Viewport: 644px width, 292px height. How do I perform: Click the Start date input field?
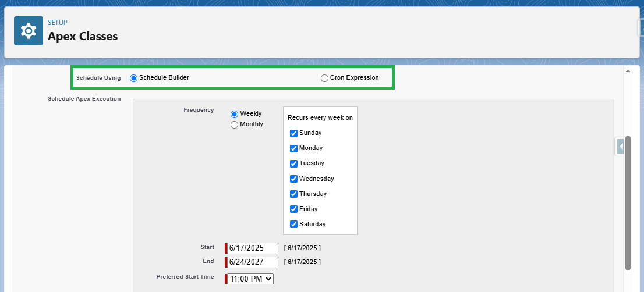(253, 248)
